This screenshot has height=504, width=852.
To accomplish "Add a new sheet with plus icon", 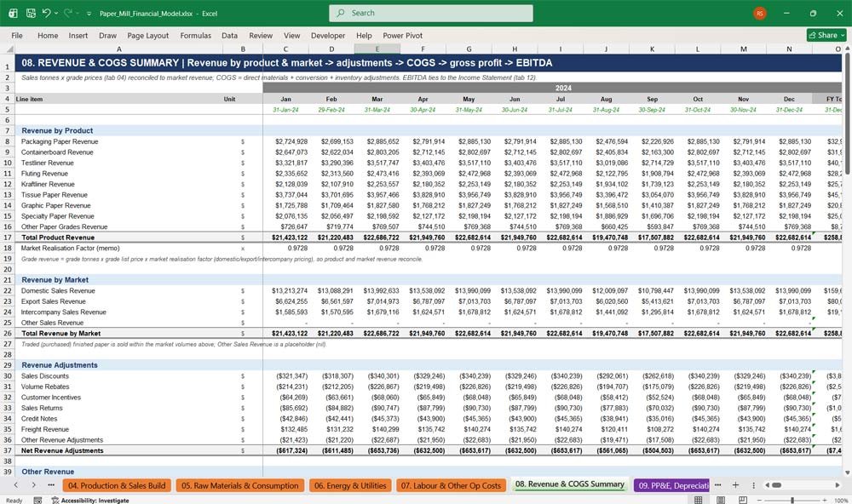I will (735, 485).
